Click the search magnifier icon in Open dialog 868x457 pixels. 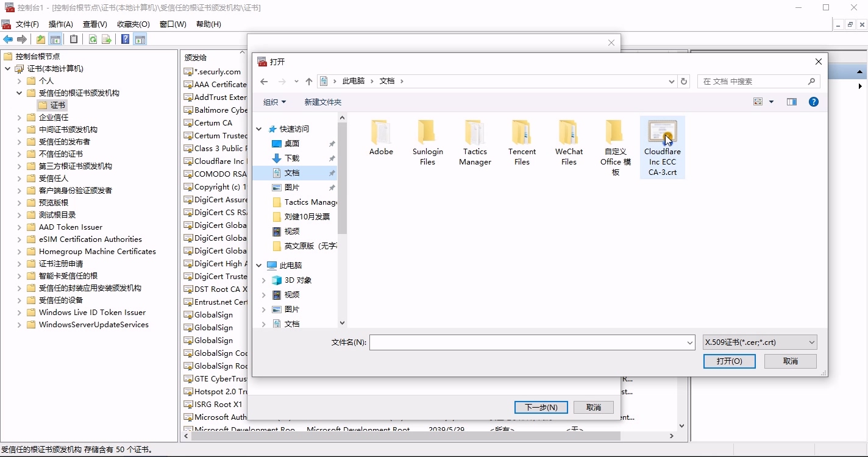pyautogui.click(x=811, y=81)
